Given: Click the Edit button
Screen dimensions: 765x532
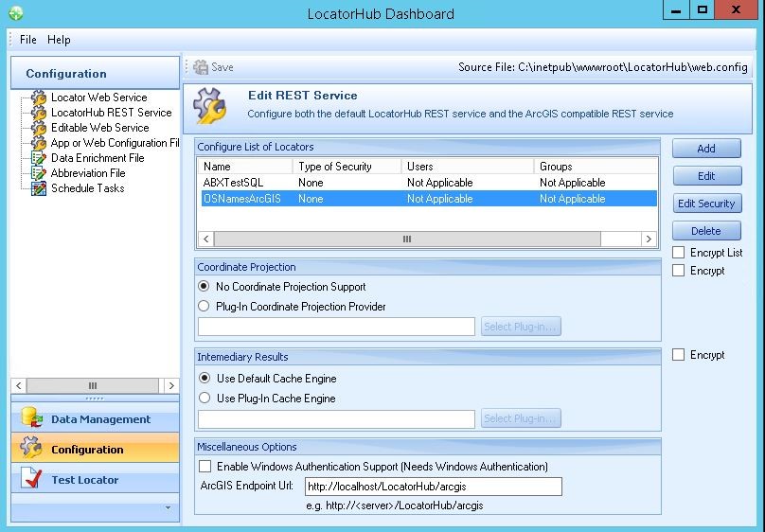Looking at the screenshot, I should (x=706, y=176).
